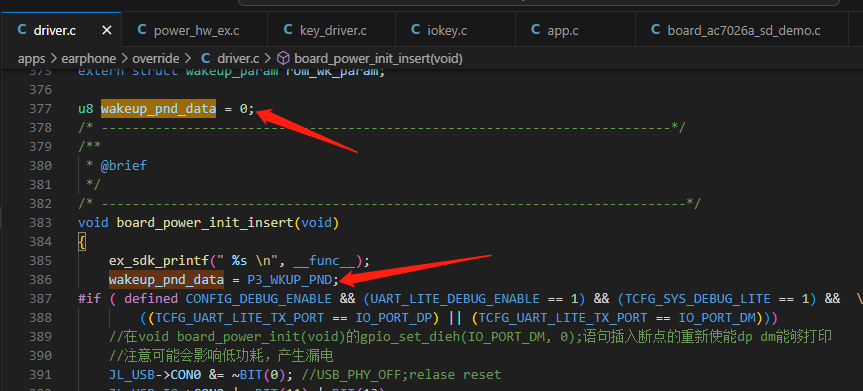Click line number 386 in the gutter
The width and height of the screenshot is (863, 391).
39,280
